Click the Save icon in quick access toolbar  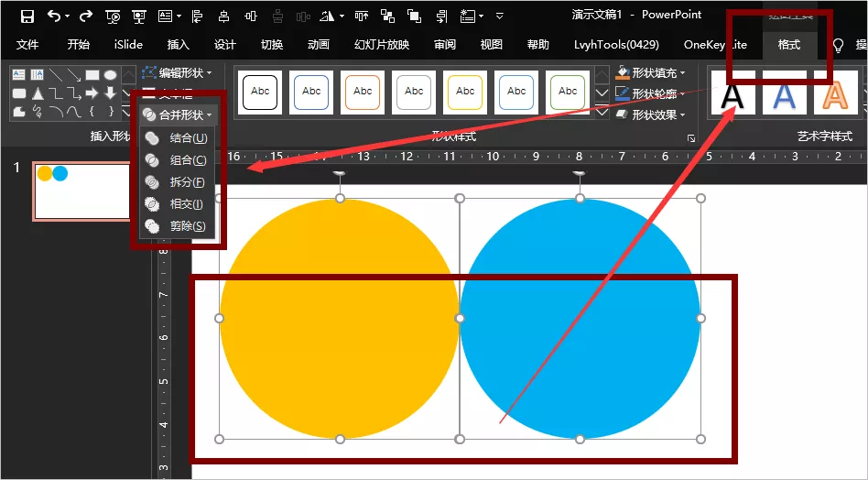(x=27, y=16)
